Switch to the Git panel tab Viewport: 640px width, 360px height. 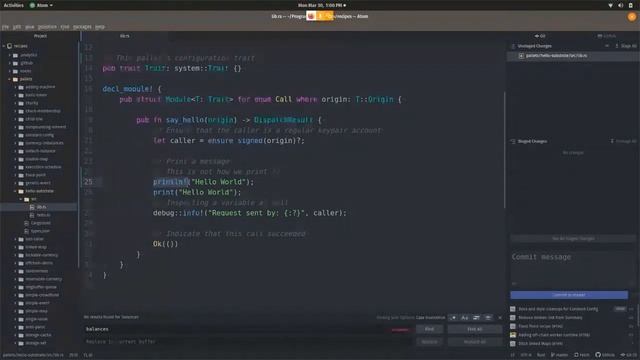coord(540,36)
